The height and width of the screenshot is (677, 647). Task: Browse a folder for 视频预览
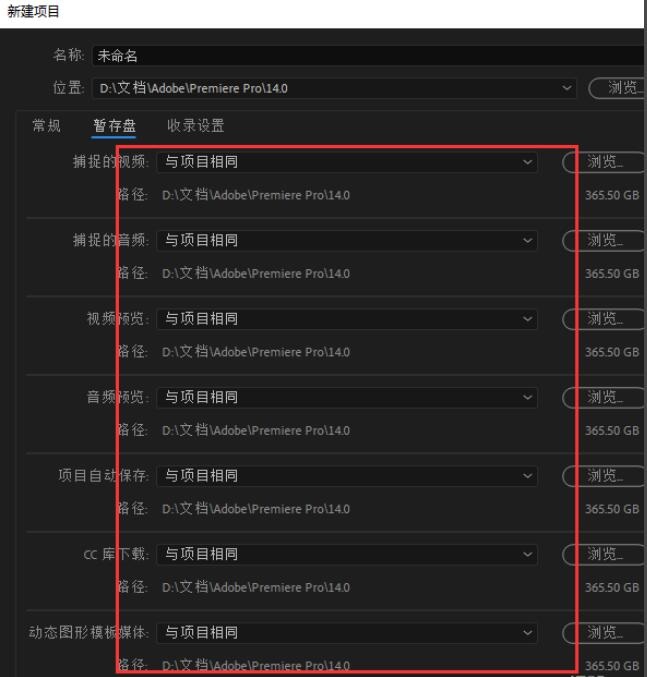(x=604, y=319)
